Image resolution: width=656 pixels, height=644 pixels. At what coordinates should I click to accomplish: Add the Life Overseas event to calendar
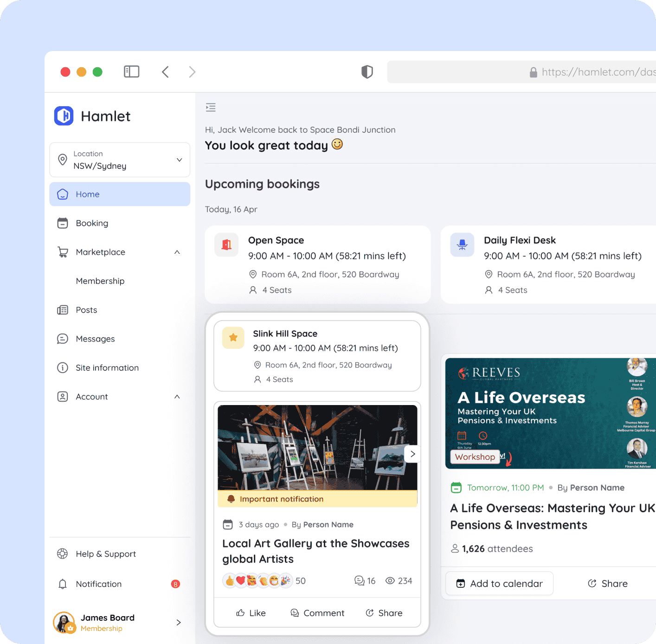(x=499, y=584)
